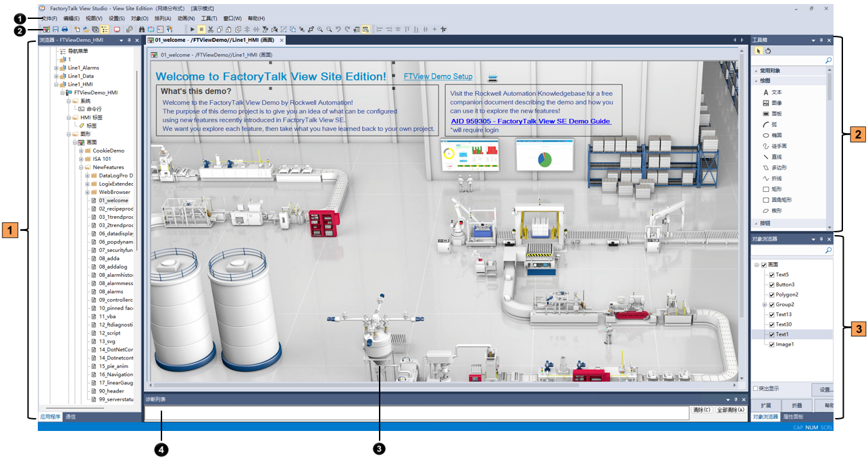Expand the WebBrowser folder
The image size is (868, 460).
click(x=86, y=192)
